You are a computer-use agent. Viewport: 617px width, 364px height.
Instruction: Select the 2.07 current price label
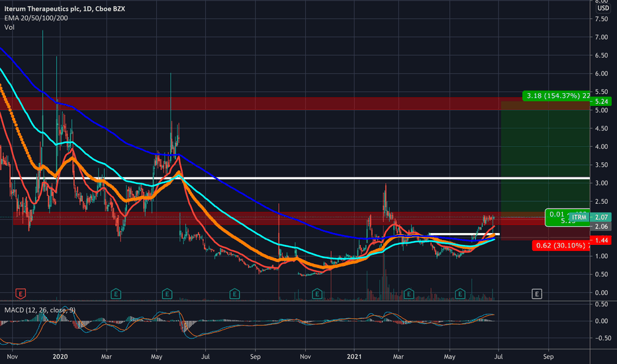[601, 217]
